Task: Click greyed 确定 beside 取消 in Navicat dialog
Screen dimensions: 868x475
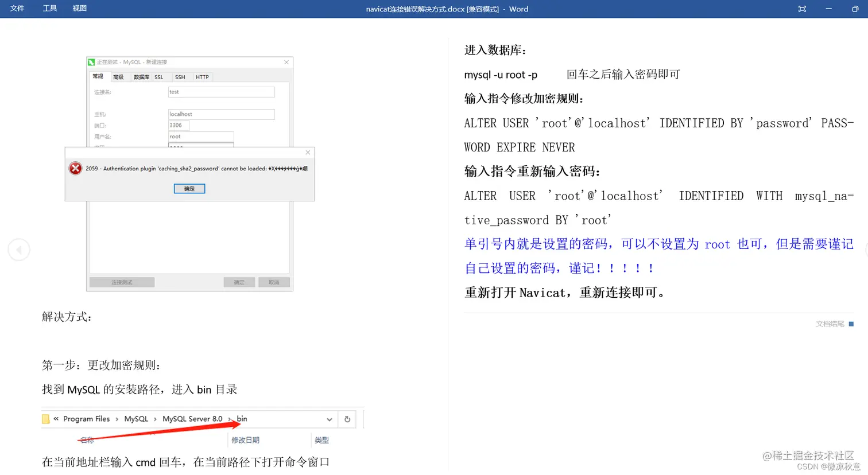Action: [239, 282]
